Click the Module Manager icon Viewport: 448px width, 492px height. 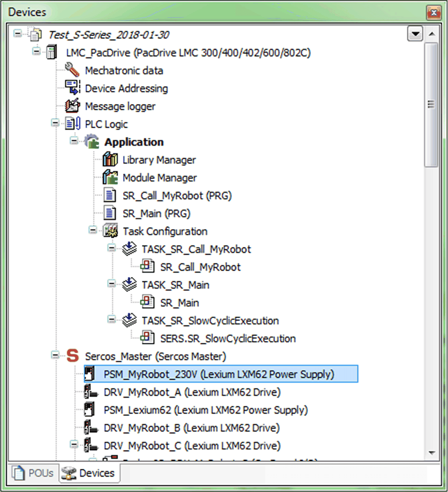coord(110,177)
